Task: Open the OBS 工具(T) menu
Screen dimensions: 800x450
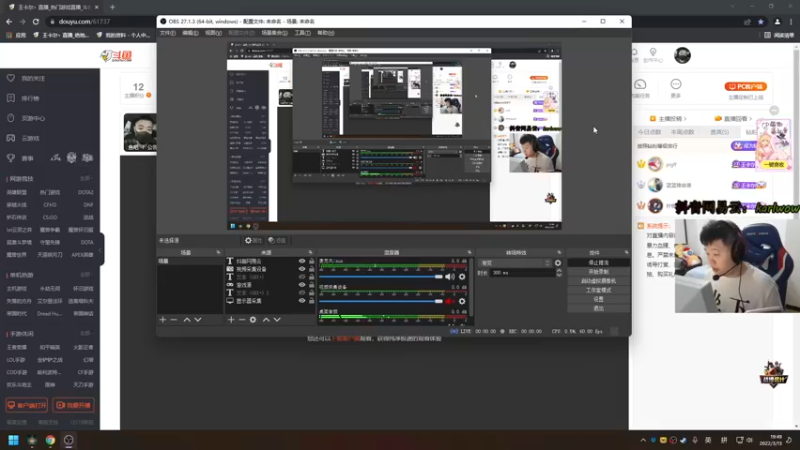Action: click(x=302, y=33)
